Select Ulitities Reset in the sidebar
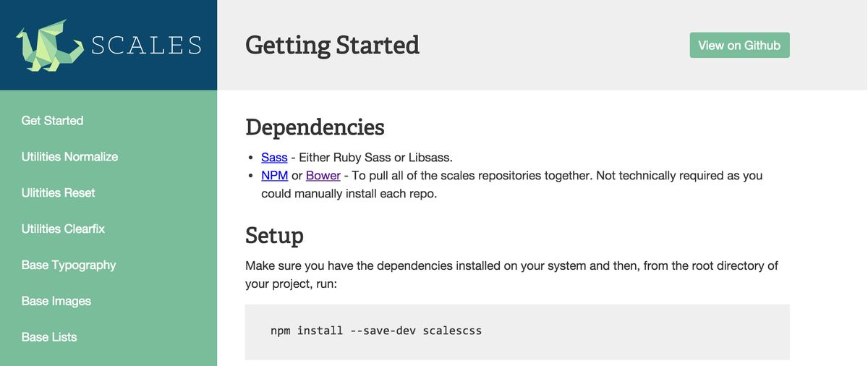 58,193
